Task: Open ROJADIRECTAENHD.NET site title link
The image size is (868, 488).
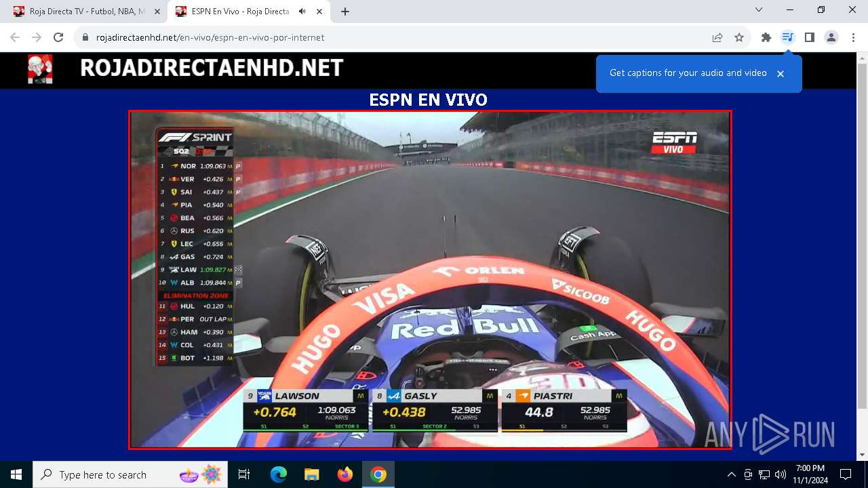Action: click(x=212, y=68)
